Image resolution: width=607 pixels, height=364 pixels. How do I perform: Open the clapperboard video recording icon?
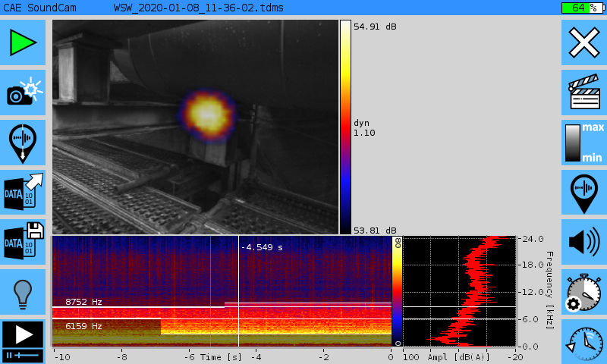point(583,93)
